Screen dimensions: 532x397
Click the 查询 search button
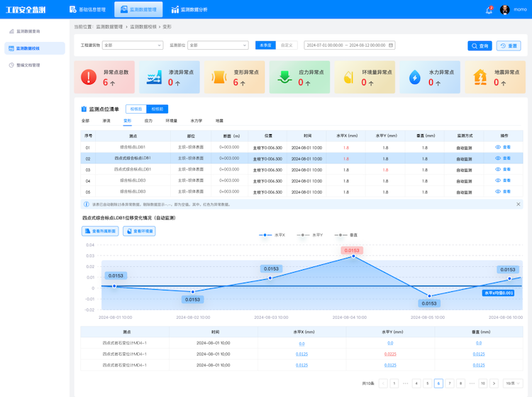(x=480, y=46)
